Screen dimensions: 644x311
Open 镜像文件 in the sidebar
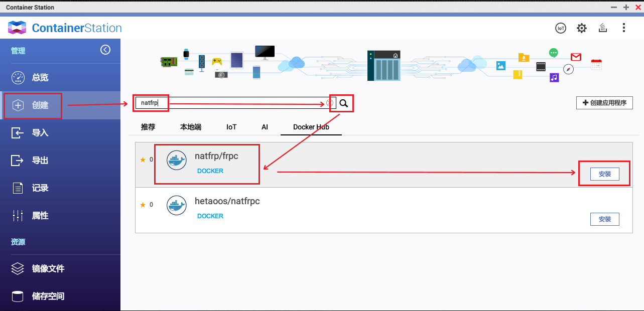pyautogui.click(x=48, y=269)
